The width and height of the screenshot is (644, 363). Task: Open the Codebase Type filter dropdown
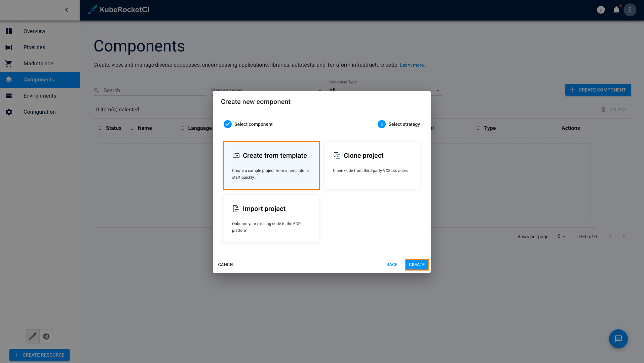point(438,90)
